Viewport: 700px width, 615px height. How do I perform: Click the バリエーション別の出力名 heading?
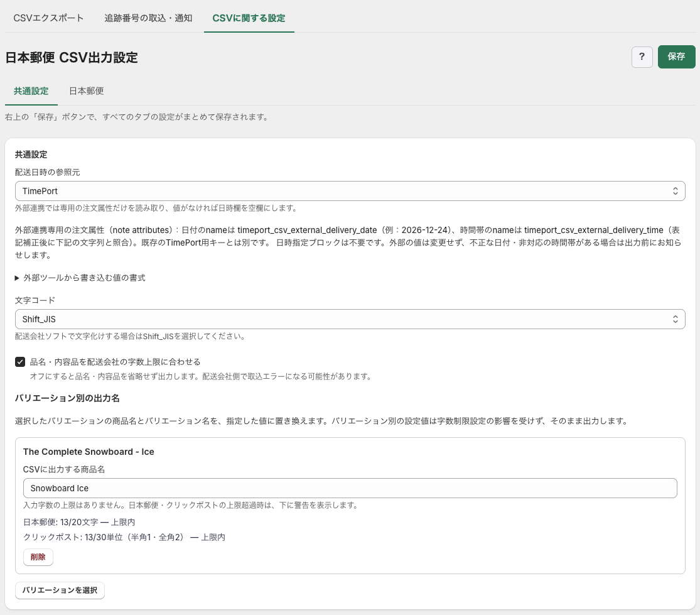pos(67,398)
